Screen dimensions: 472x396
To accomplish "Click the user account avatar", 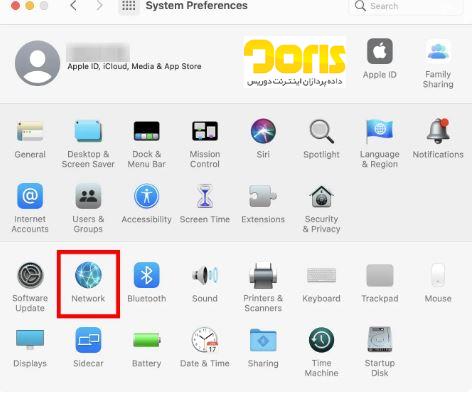I will [x=37, y=63].
